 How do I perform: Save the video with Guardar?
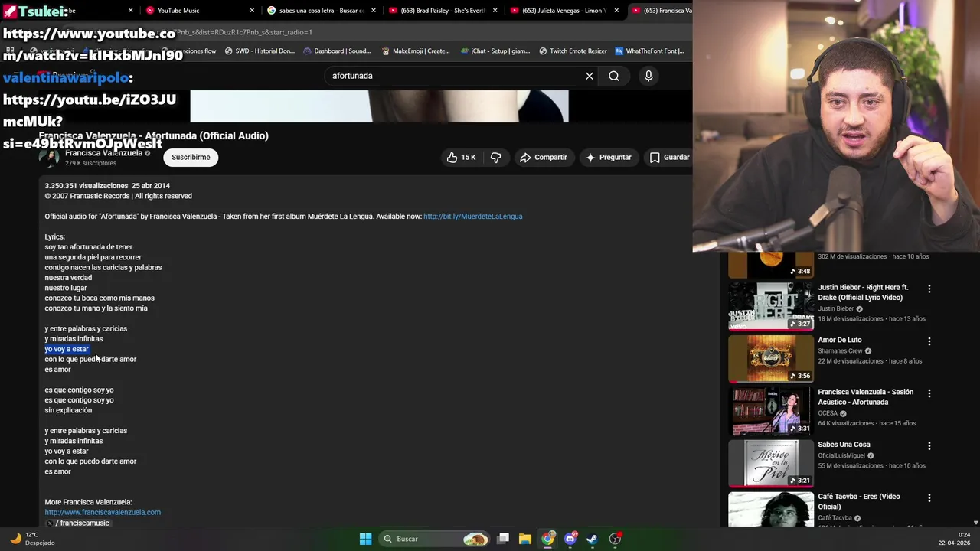(x=670, y=157)
